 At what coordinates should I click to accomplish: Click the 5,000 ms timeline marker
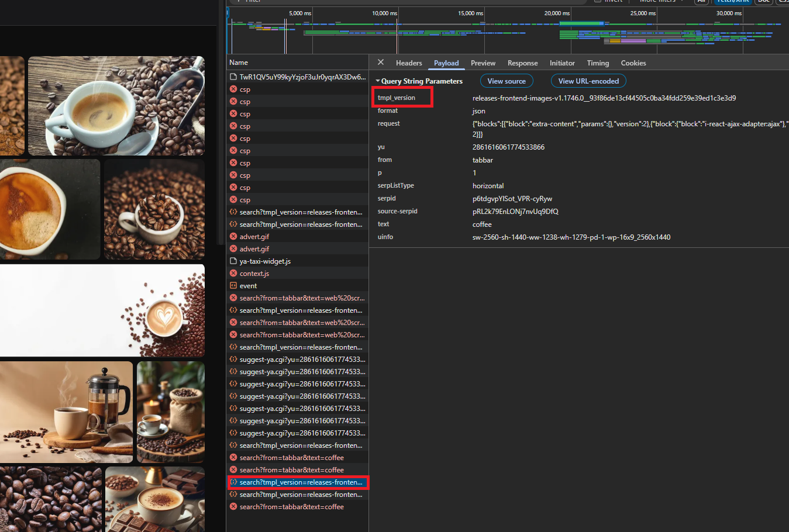pos(300,13)
